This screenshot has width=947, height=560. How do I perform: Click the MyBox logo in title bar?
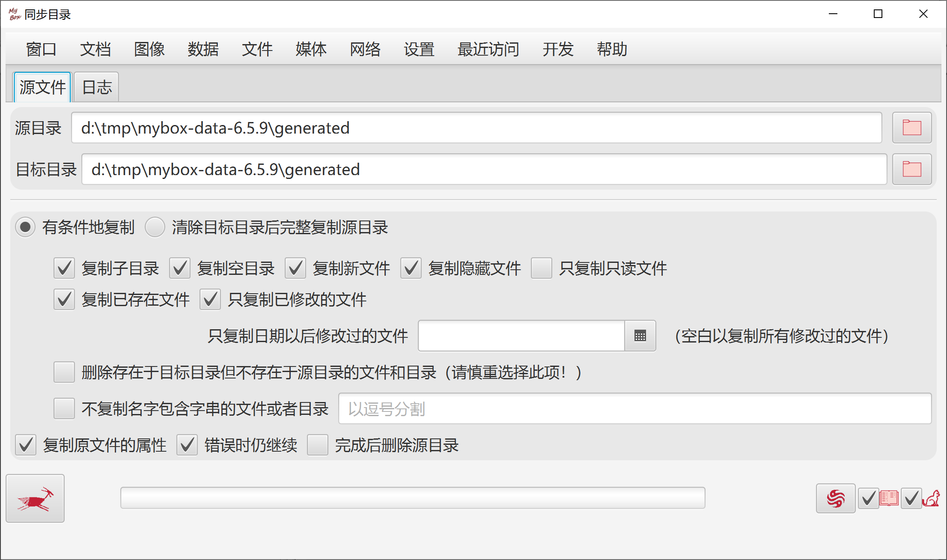click(15, 14)
